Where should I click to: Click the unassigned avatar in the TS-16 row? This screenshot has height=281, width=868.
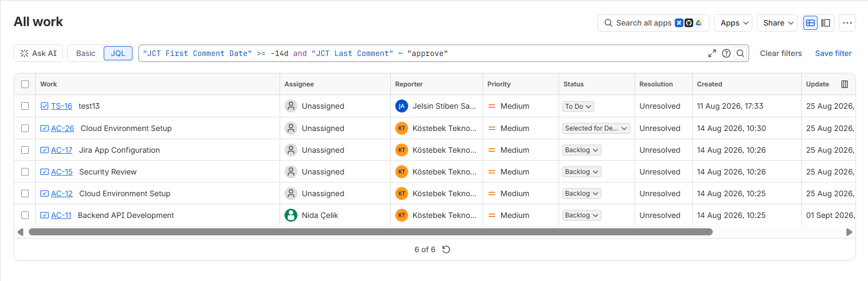(291, 106)
